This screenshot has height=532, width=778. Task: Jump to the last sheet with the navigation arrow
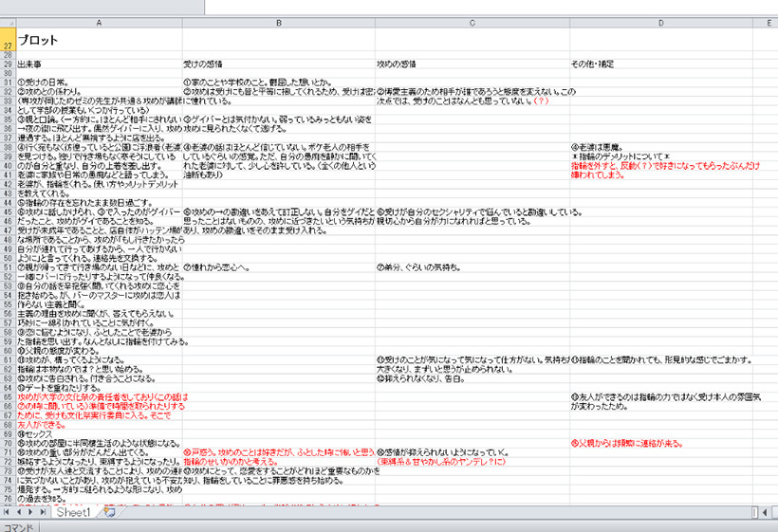pyautogui.click(x=43, y=512)
